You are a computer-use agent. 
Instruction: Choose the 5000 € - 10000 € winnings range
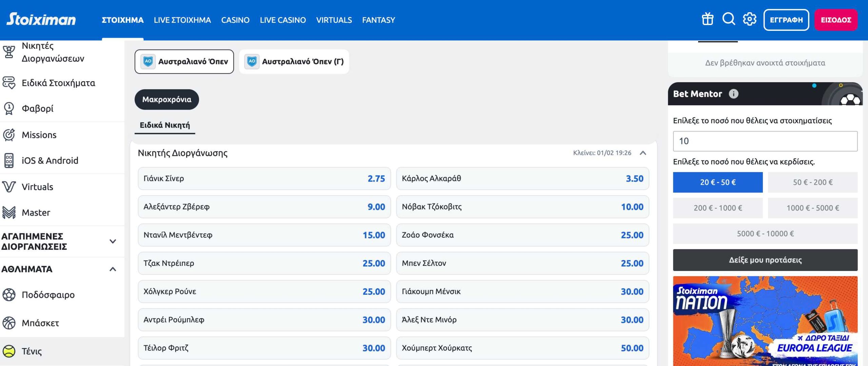click(765, 234)
